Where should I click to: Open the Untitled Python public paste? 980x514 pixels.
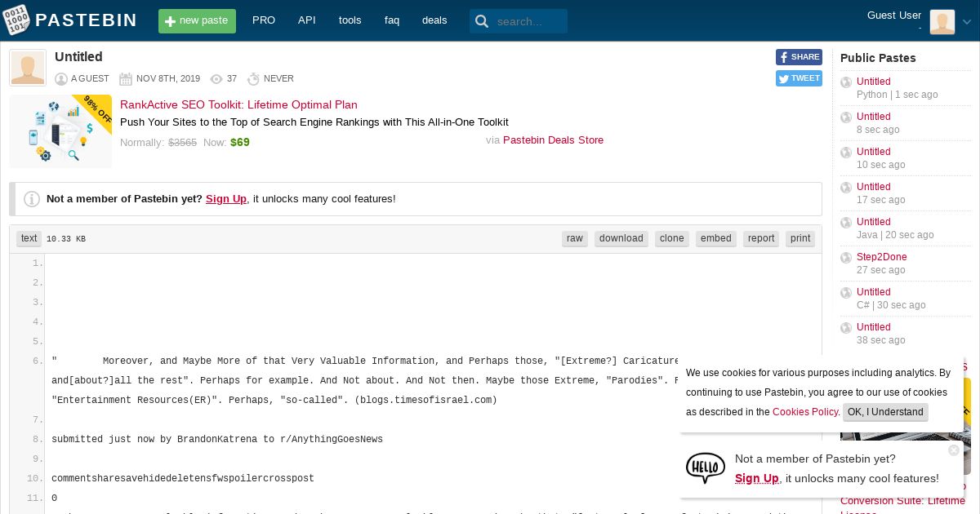tap(873, 82)
